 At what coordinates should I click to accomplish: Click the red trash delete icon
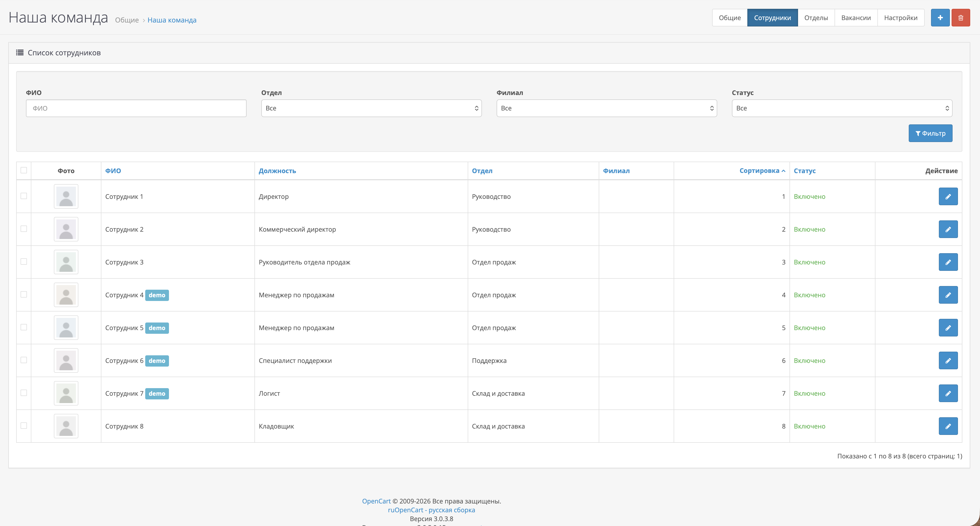pyautogui.click(x=961, y=17)
